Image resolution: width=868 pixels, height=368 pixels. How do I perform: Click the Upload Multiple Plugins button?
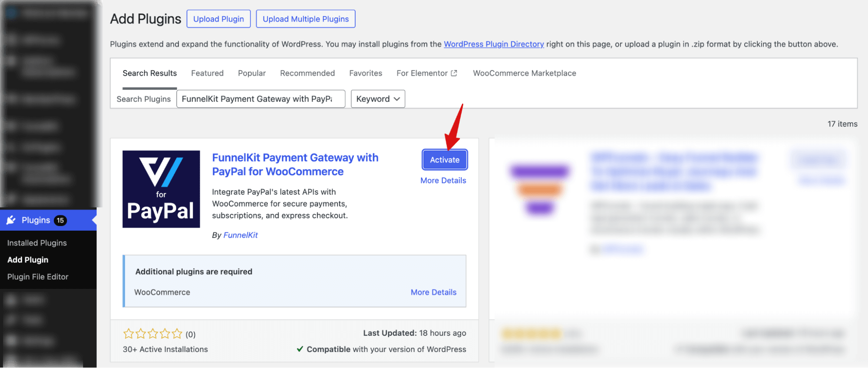(305, 18)
